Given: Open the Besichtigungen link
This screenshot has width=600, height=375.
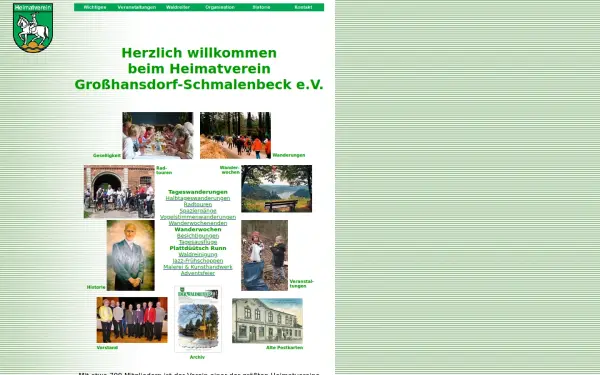Looking at the screenshot, I should pos(198,236).
